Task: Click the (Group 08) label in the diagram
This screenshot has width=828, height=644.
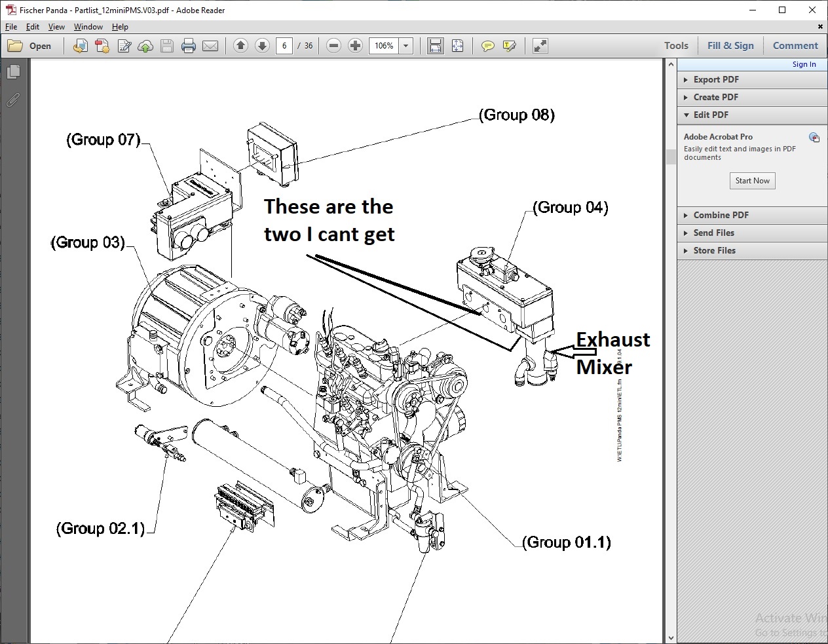Action: (x=517, y=115)
